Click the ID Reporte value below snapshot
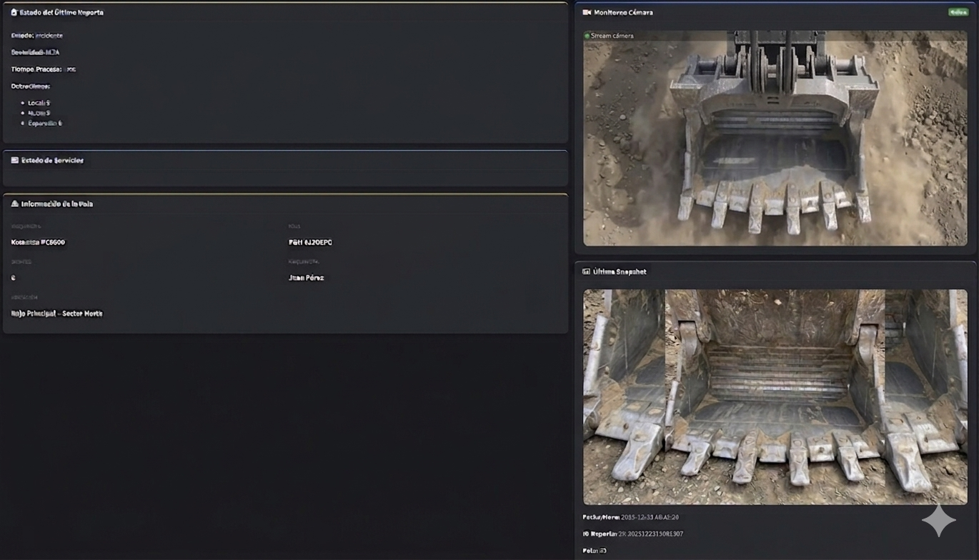This screenshot has width=979, height=560. [652, 534]
